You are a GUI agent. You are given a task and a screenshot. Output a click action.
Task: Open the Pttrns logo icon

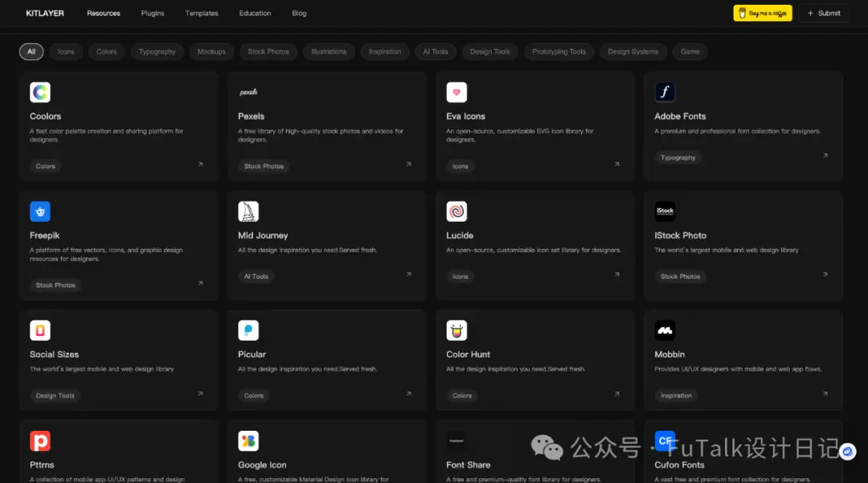tap(40, 441)
